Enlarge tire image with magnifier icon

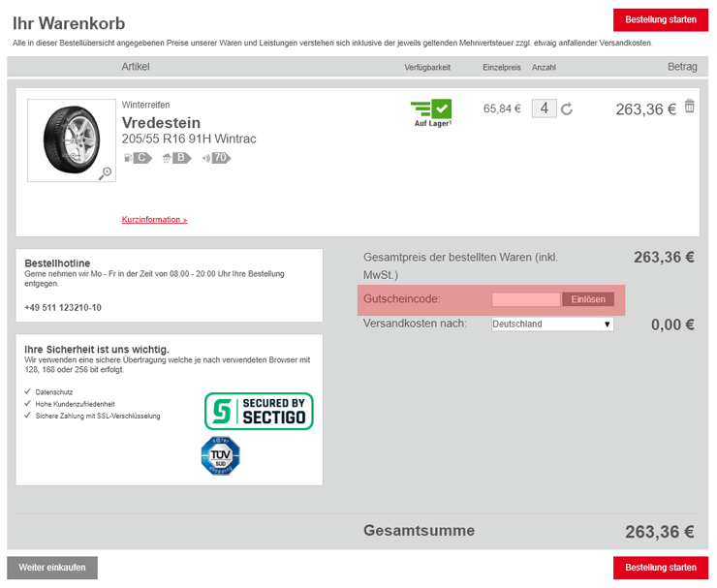pos(106,173)
